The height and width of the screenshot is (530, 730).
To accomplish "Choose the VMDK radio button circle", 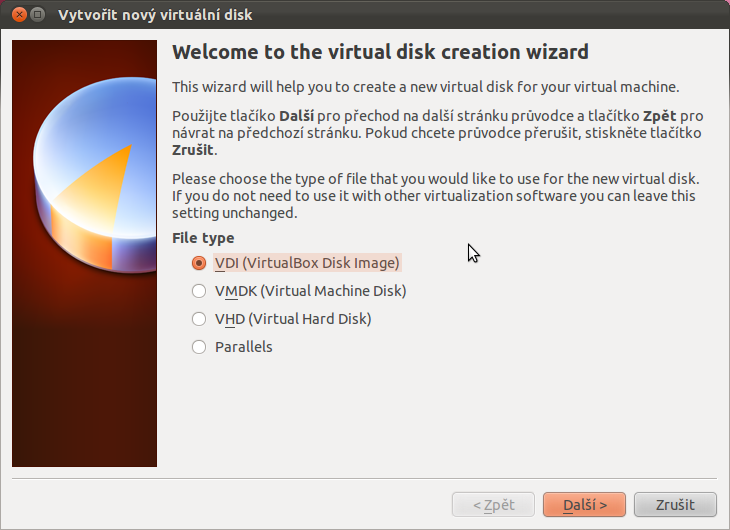I will click(x=199, y=291).
